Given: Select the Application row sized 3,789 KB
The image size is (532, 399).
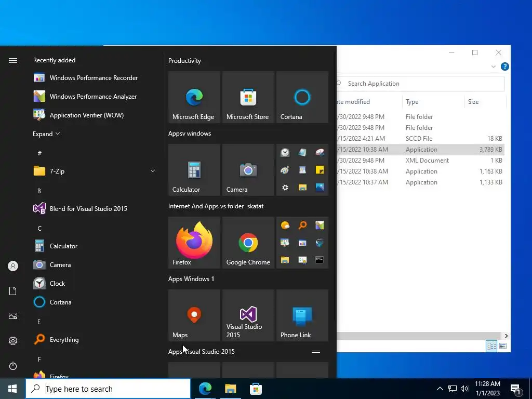Looking at the screenshot, I should (x=420, y=150).
